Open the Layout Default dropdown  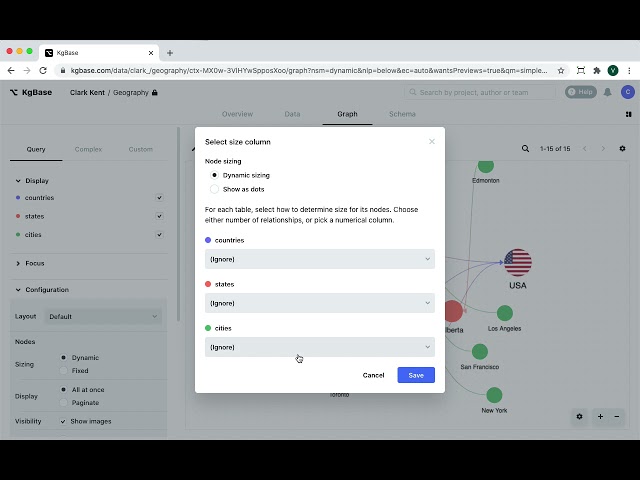click(x=102, y=316)
